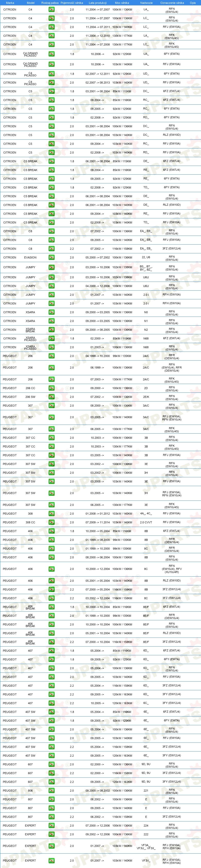Click fuel icon in Jumpy U6U 102kW row

(x=51, y=277)
